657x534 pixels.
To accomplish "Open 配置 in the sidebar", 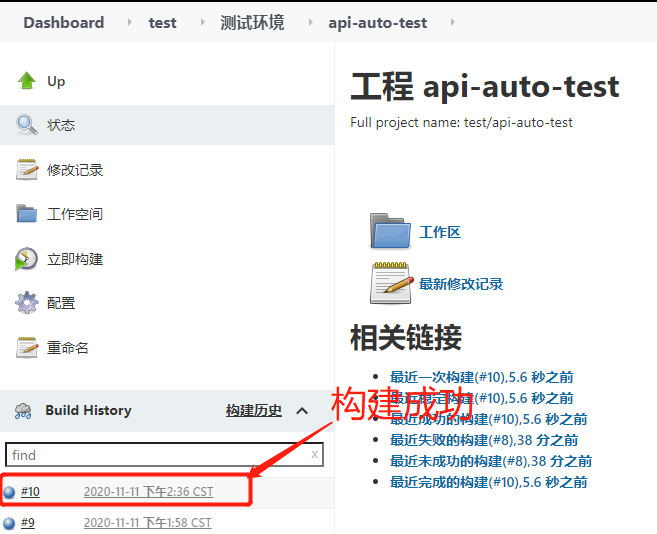I will [x=61, y=303].
